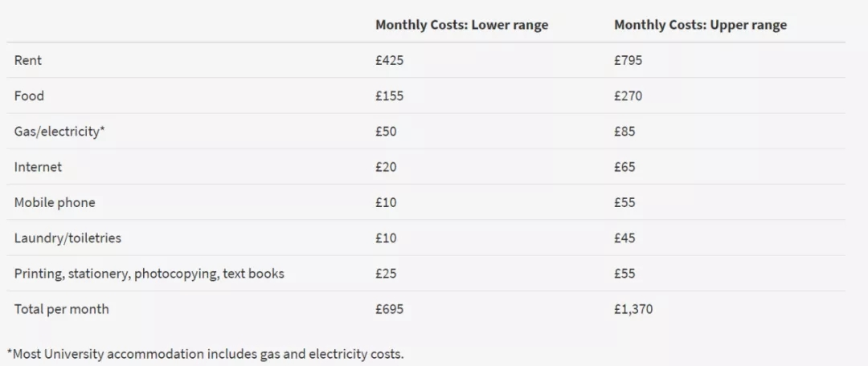Viewport: 868px width, 366px height.
Task: Click the £695 lower total value
Action: tap(389, 309)
